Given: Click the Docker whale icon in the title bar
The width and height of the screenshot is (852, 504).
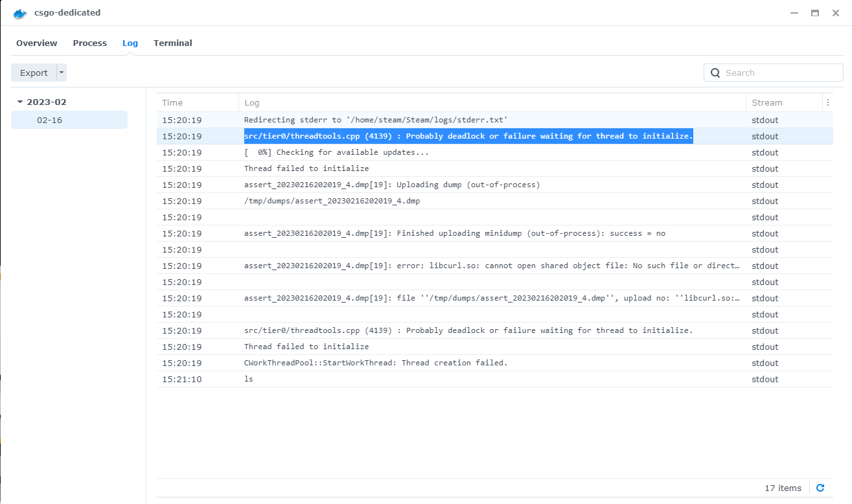Looking at the screenshot, I should tap(19, 13).
